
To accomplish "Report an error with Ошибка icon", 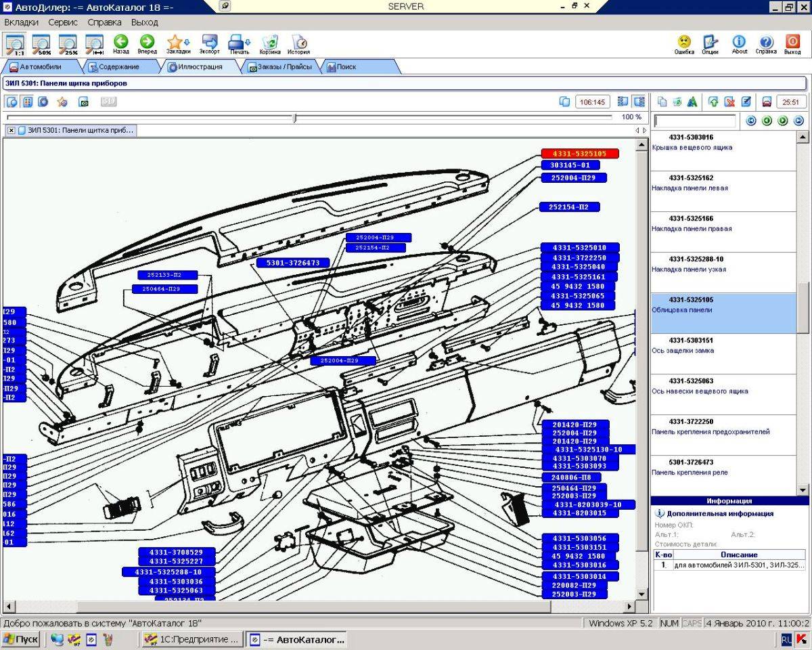I will (684, 44).
